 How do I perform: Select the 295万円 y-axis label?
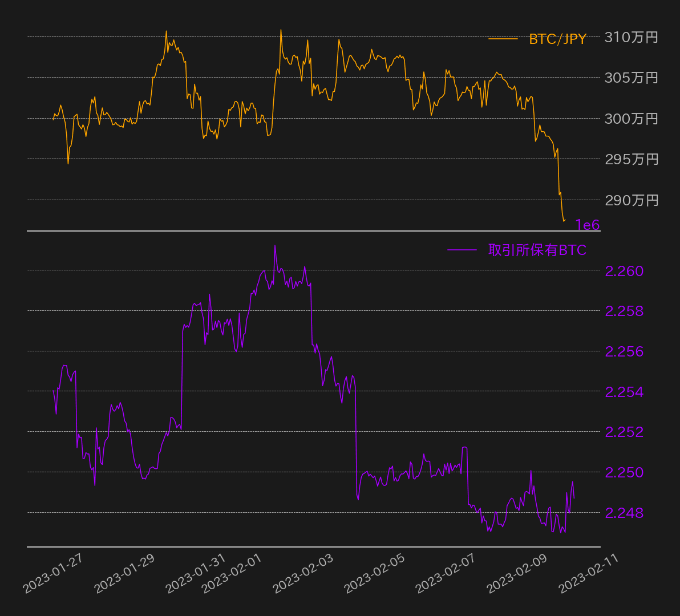[x=631, y=159]
